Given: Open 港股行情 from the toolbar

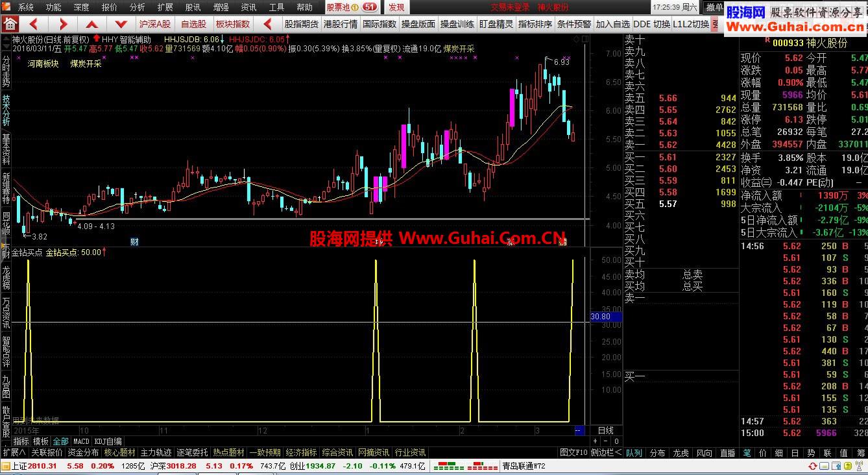Looking at the screenshot, I should coord(341,24).
